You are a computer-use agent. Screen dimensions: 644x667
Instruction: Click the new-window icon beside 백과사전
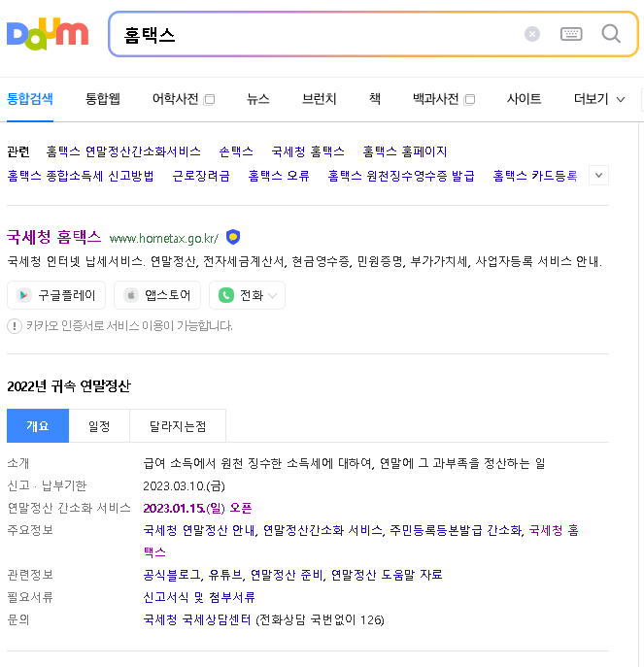pos(469,100)
